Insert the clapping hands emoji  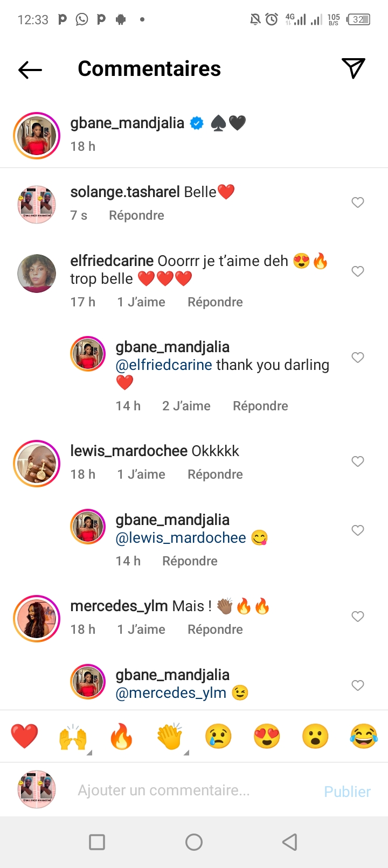(x=170, y=736)
